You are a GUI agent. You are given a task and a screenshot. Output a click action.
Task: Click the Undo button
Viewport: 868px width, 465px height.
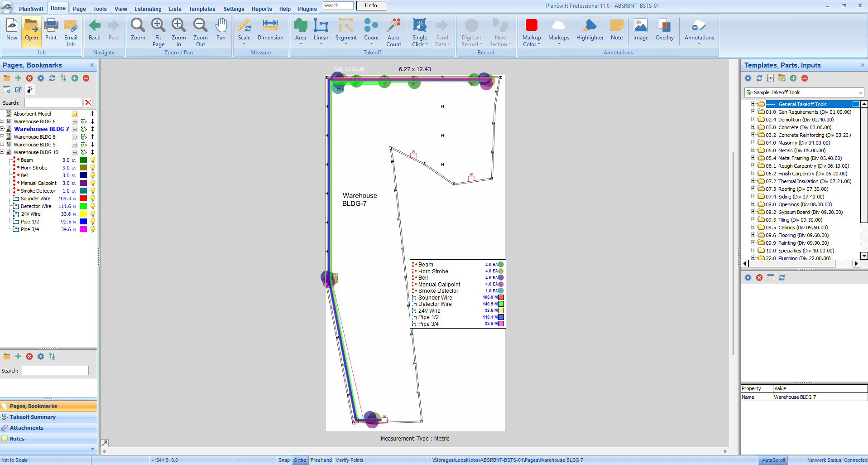371,5
